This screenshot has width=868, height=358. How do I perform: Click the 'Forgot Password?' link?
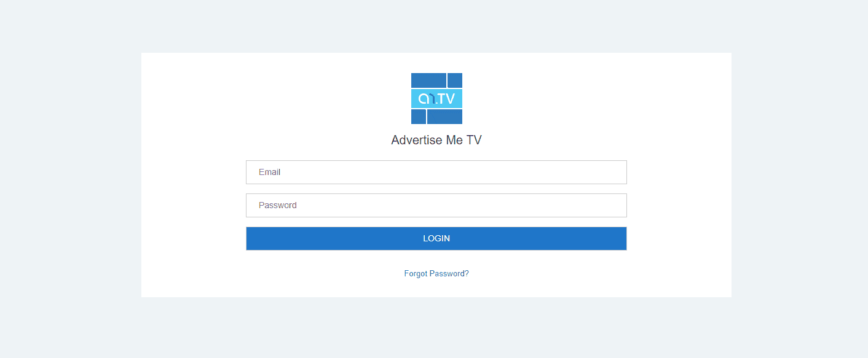(436, 273)
